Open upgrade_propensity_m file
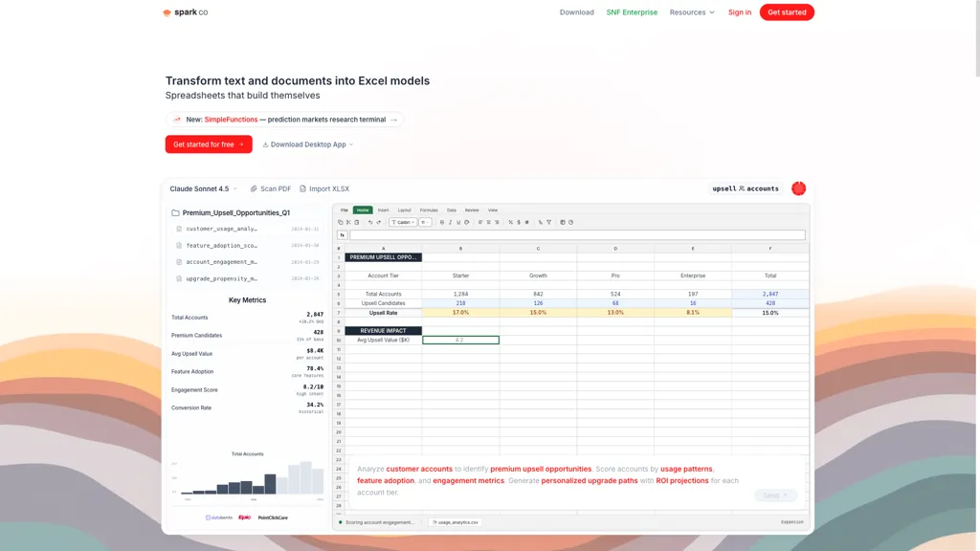This screenshot has height=551, width=980. point(248,278)
